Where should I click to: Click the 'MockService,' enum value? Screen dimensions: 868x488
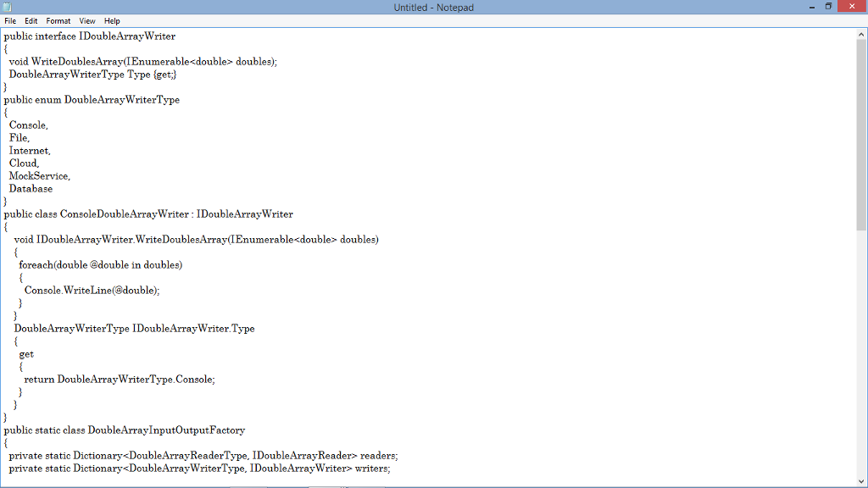coord(39,176)
